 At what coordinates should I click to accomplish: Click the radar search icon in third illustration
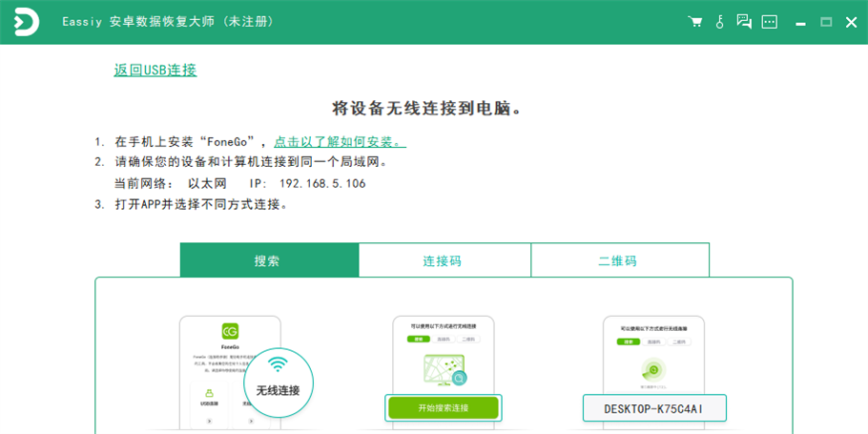(652, 370)
